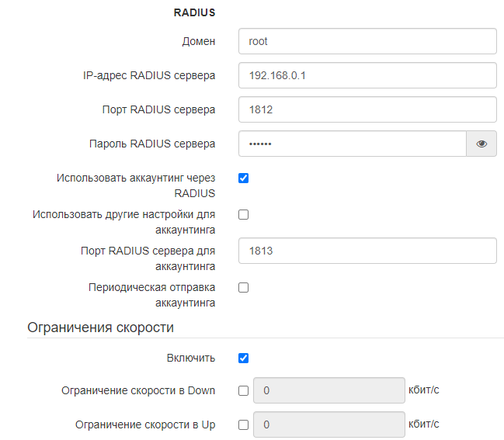Select the Пароль RADIUS сервера password field
Image resolution: width=504 pixels, height=440 pixels.
(x=352, y=144)
